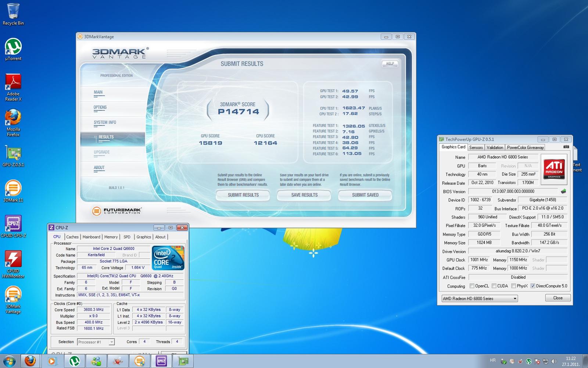
Task: Open the Processor #1 selection dropdown
Action: click(x=96, y=342)
